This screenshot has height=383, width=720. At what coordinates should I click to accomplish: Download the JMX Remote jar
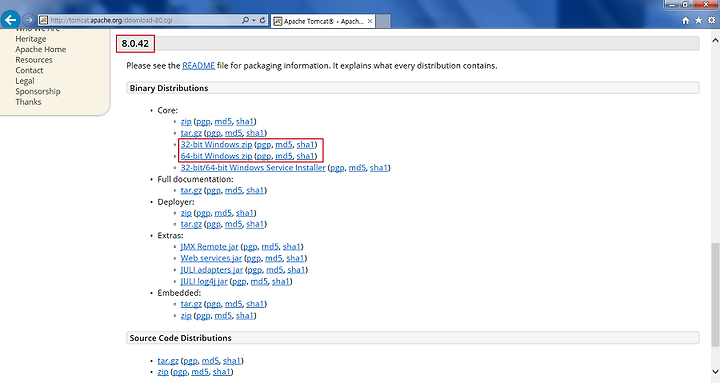click(209, 247)
